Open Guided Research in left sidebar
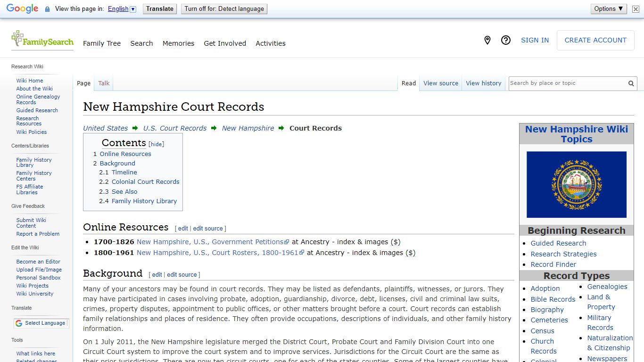 [37, 110]
